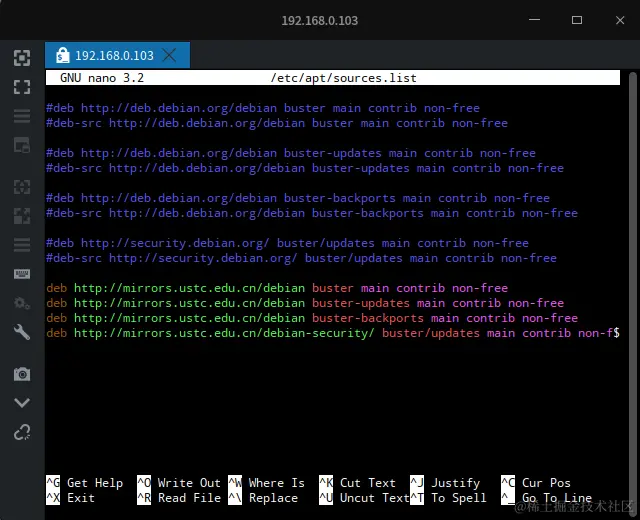Take a screenshot with the camera icon
The width and height of the screenshot is (640, 520).
(x=22, y=374)
